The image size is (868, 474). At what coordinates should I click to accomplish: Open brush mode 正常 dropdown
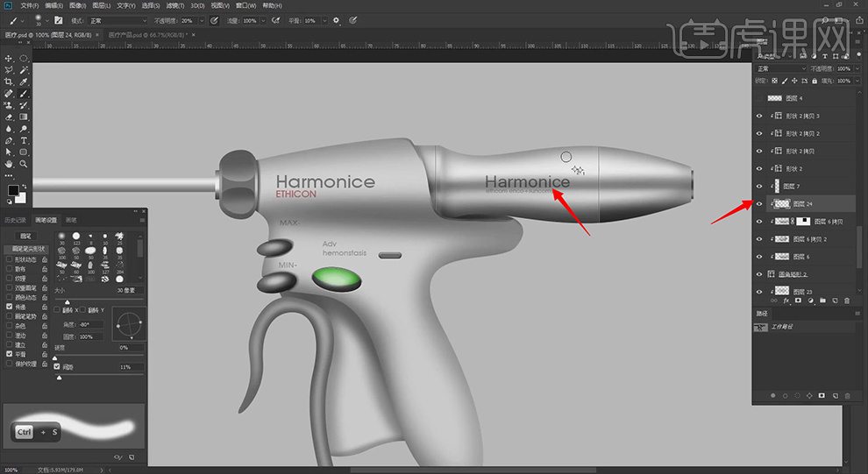pos(117,20)
